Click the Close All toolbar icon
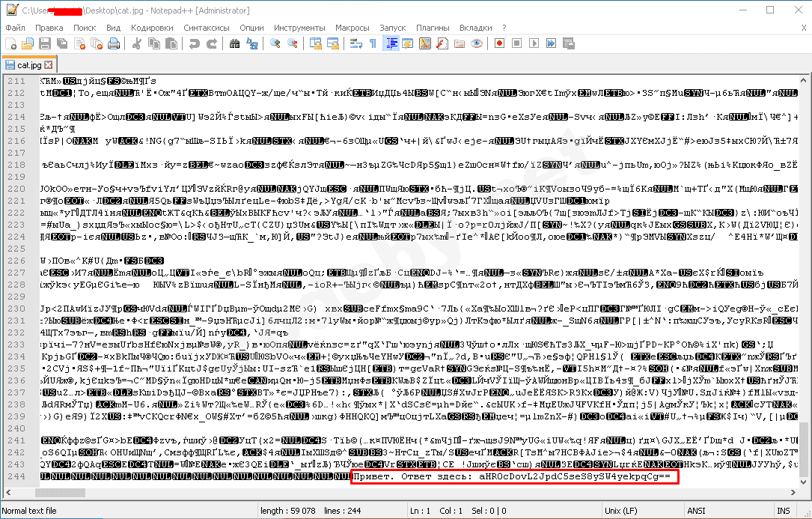This screenshot has height=519, width=812. coord(97,43)
